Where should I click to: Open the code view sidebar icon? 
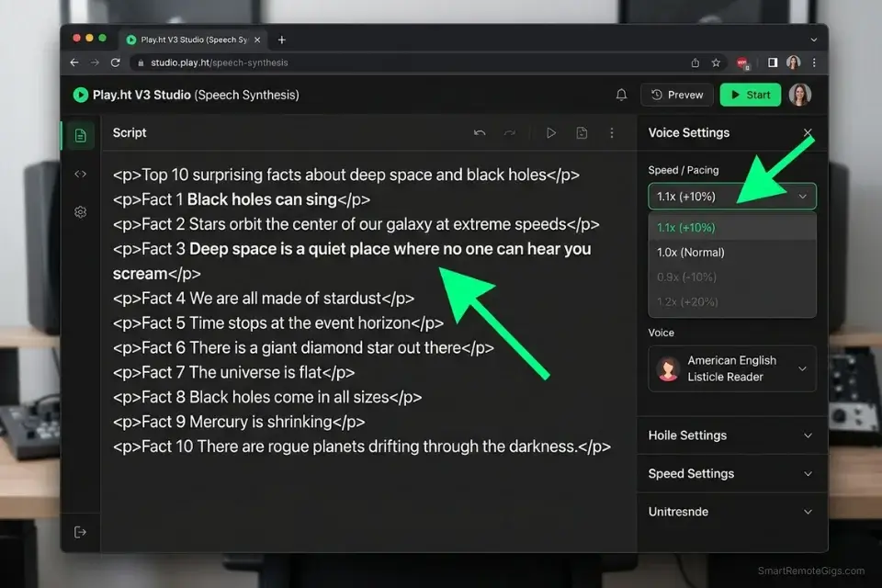pyautogui.click(x=81, y=174)
